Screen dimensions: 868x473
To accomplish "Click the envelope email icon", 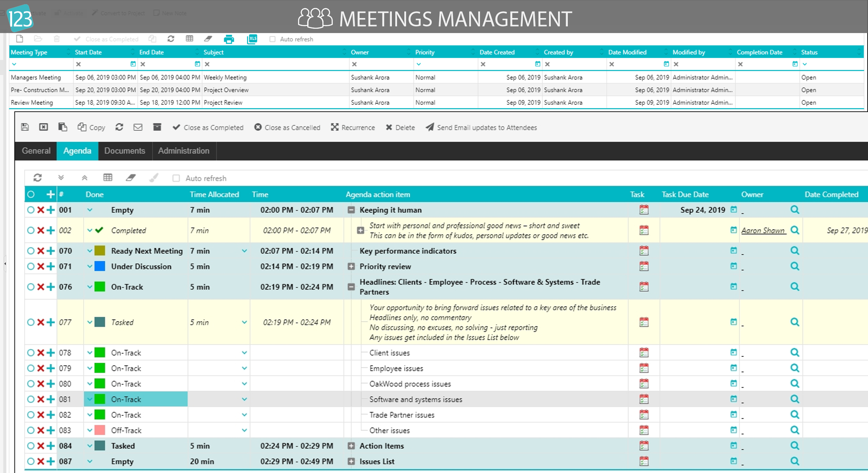I will tap(138, 127).
